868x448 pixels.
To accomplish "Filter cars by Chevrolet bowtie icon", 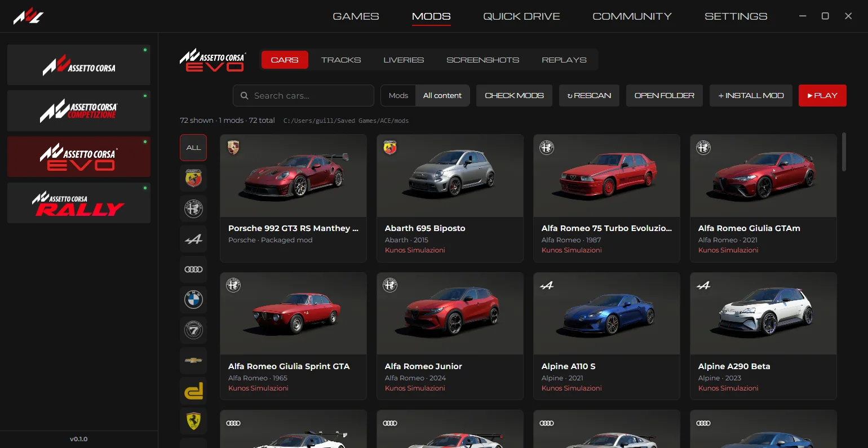I will click(x=193, y=361).
